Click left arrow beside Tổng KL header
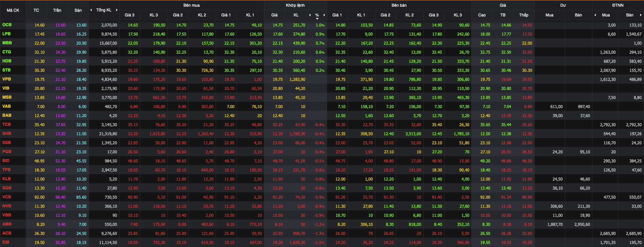Screen dimensions: 644x247 (x=91, y=10)
